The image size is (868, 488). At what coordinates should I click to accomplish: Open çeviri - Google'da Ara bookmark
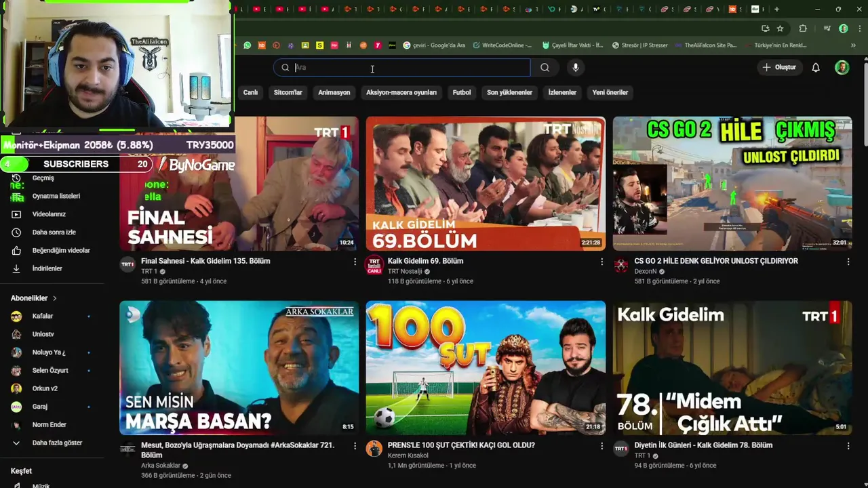(x=434, y=45)
